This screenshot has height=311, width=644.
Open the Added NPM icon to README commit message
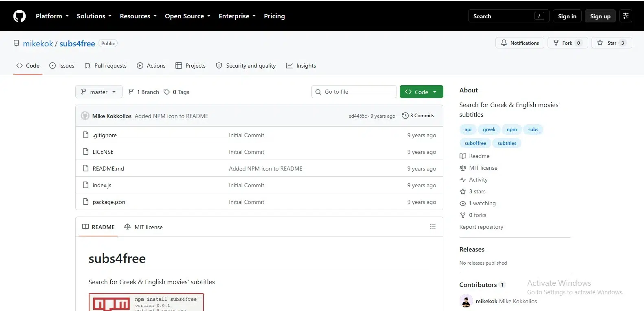tap(171, 116)
